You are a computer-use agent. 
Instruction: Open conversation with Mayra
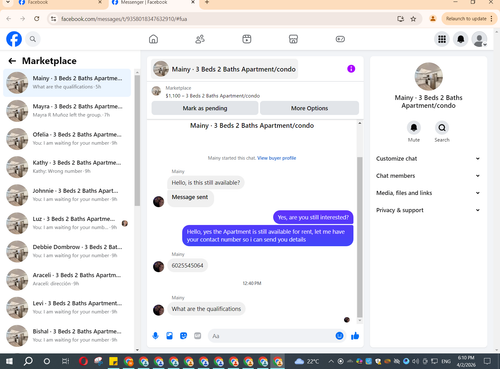coord(67,111)
